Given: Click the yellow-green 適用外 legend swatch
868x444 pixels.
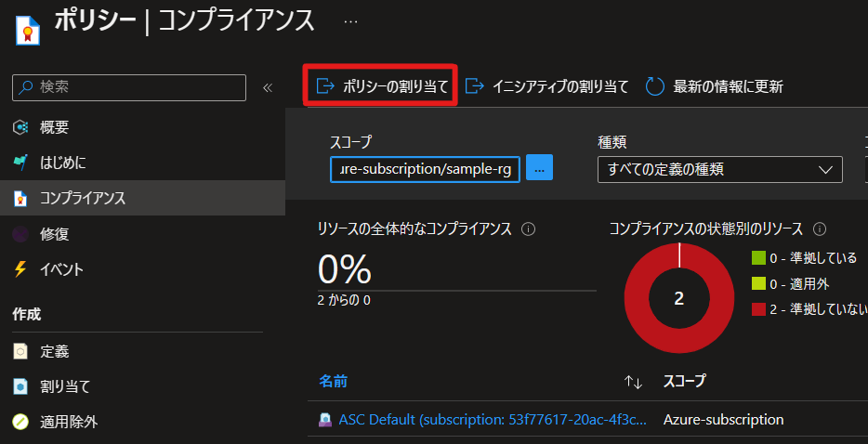Looking at the screenshot, I should (x=758, y=284).
